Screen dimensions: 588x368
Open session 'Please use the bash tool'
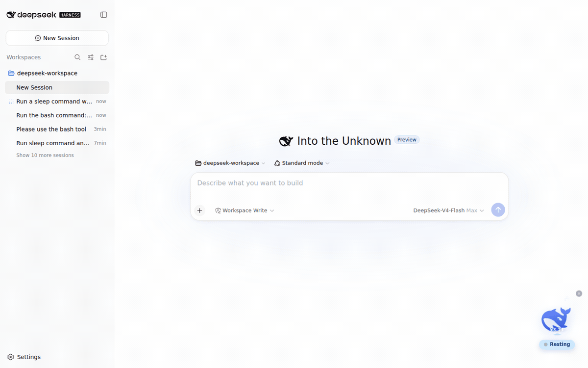click(57, 129)
